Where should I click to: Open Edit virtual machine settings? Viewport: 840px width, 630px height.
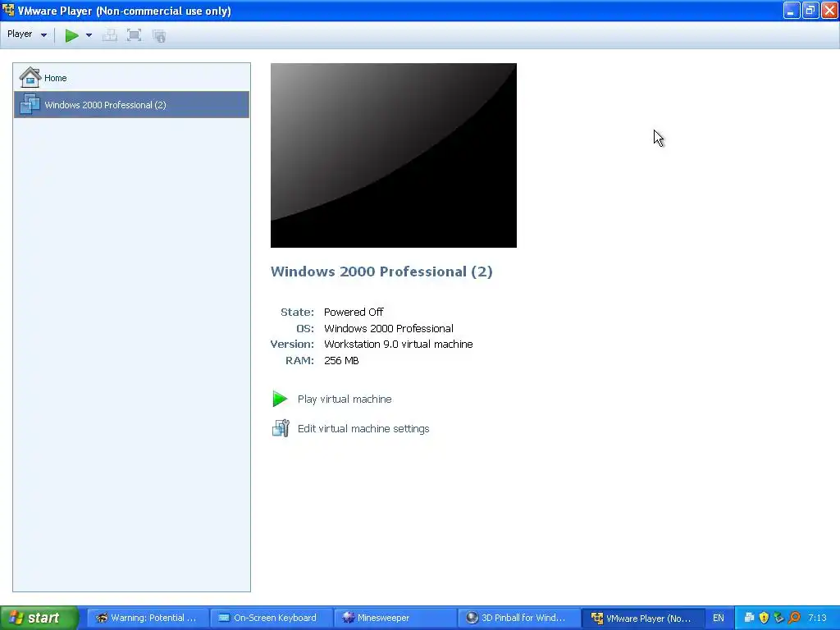(x=363, y=428)
